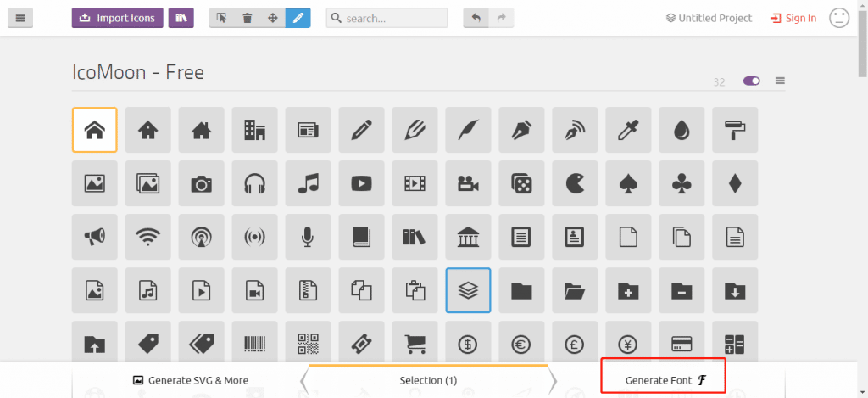Select the zip file icon
The image size is (868, 398).
pos(308,290)
